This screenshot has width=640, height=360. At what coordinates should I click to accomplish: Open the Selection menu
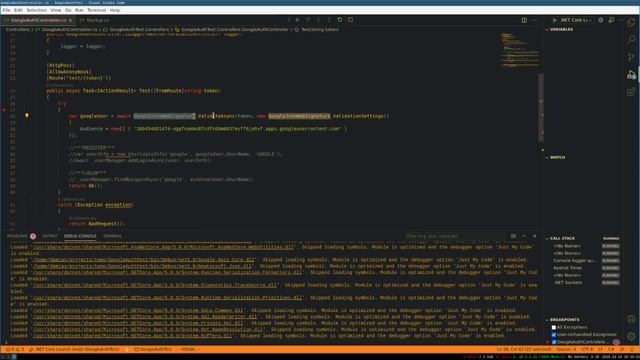point(37,10)
